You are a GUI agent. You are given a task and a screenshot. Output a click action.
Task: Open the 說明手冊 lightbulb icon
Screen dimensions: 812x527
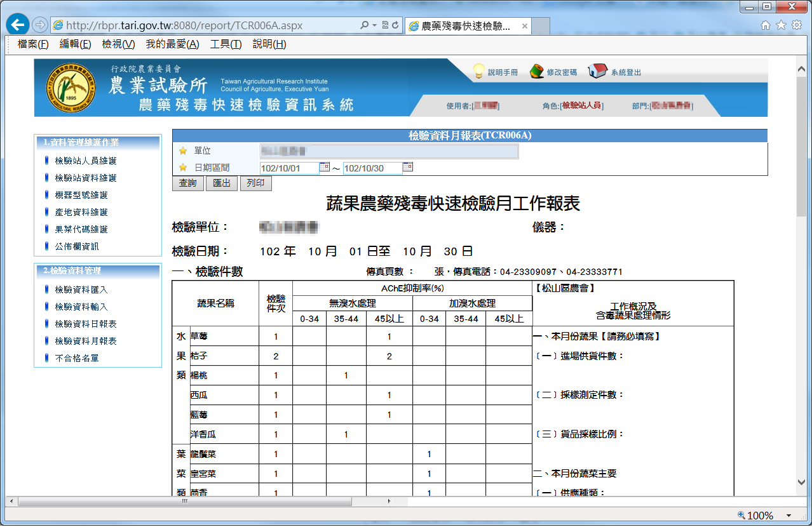tap(479, 72)
